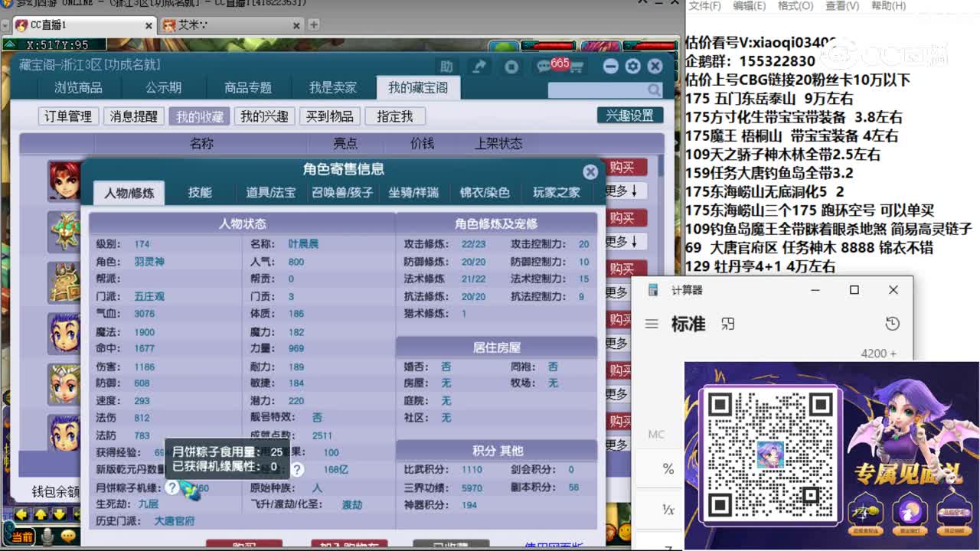Select the microphone icon at bottom left
The width and height of the screenshot is (980, 551).
(47, 537)
